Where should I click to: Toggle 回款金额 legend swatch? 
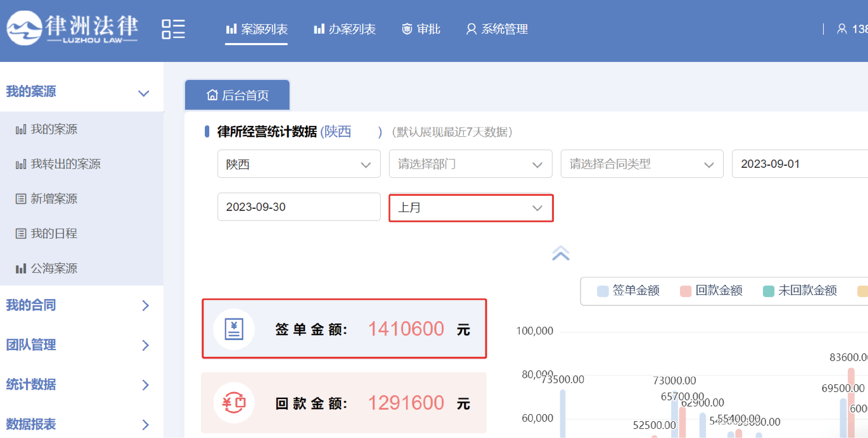click(685, 291)
